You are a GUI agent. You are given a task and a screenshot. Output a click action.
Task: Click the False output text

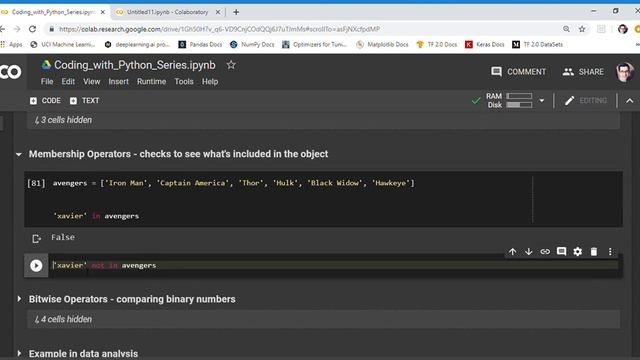click(63, 237)
